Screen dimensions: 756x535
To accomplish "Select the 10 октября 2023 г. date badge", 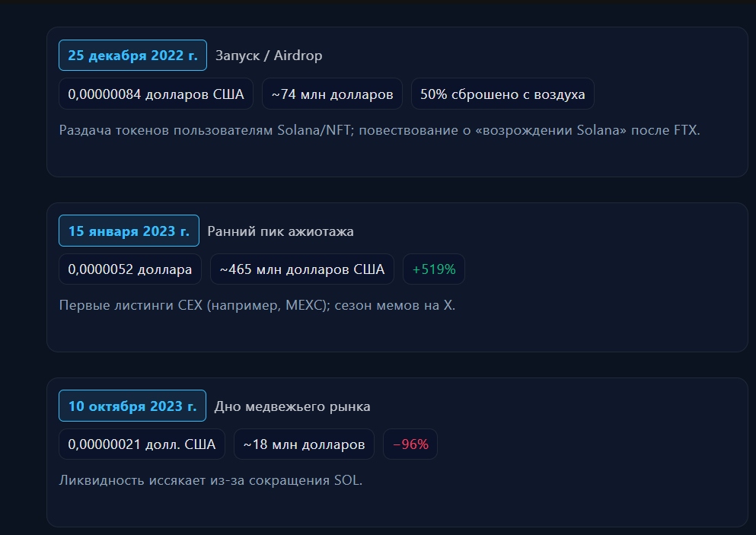I will pos(132,406).
